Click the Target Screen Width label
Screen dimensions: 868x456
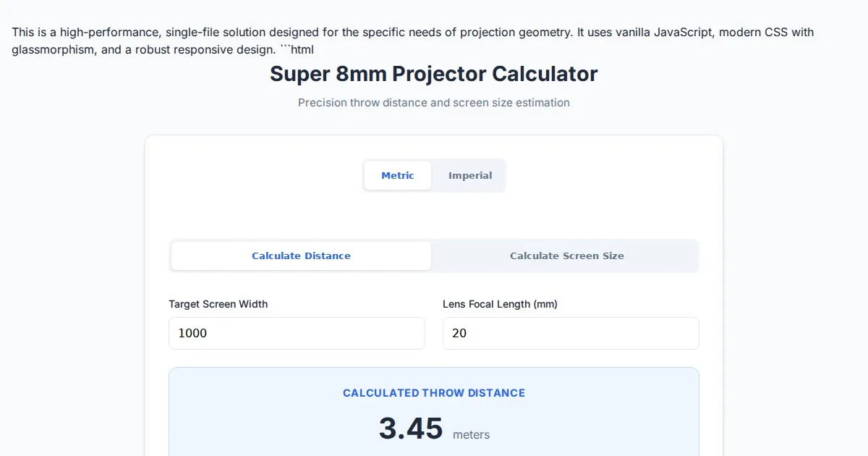point(218,305)
